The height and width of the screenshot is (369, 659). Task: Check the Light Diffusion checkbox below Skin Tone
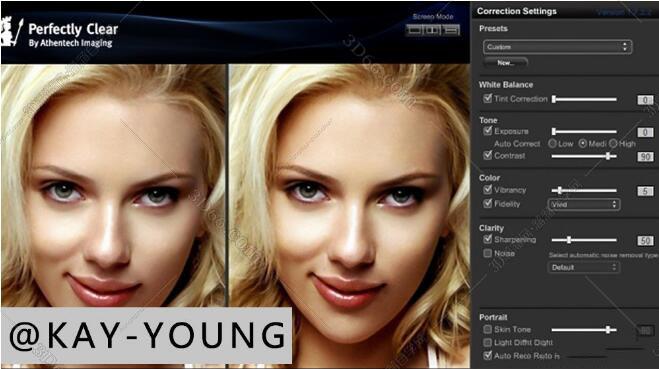(x=488, y=343)
